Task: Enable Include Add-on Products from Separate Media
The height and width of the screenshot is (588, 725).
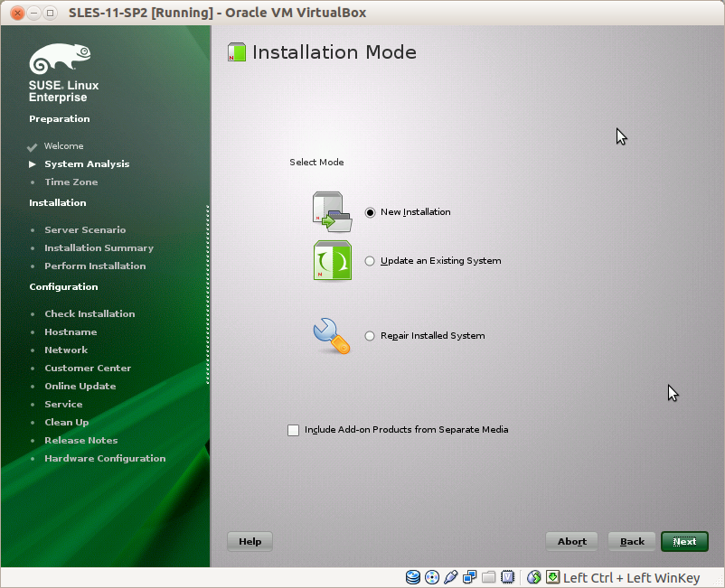Action: 293,430
